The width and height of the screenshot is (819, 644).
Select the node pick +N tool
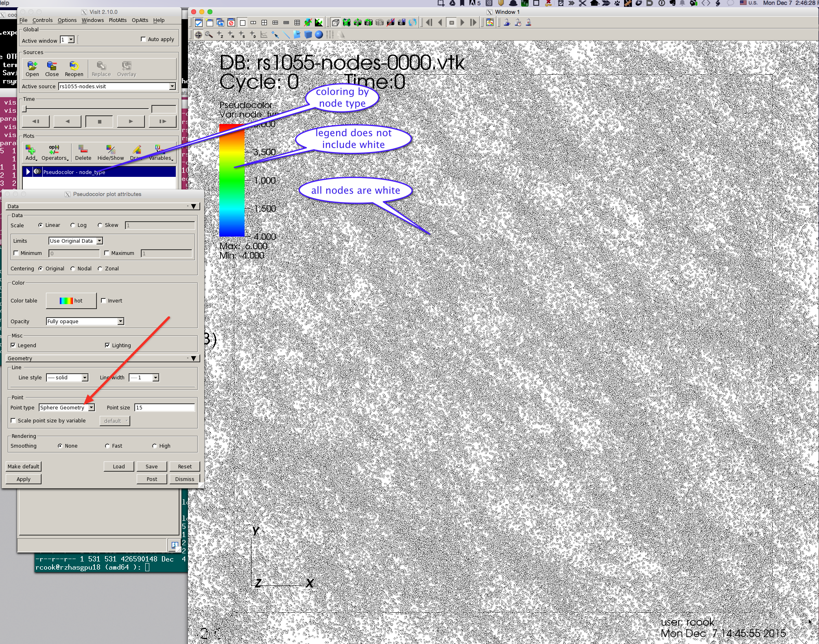pyautogui.click(x=231, y=35)
